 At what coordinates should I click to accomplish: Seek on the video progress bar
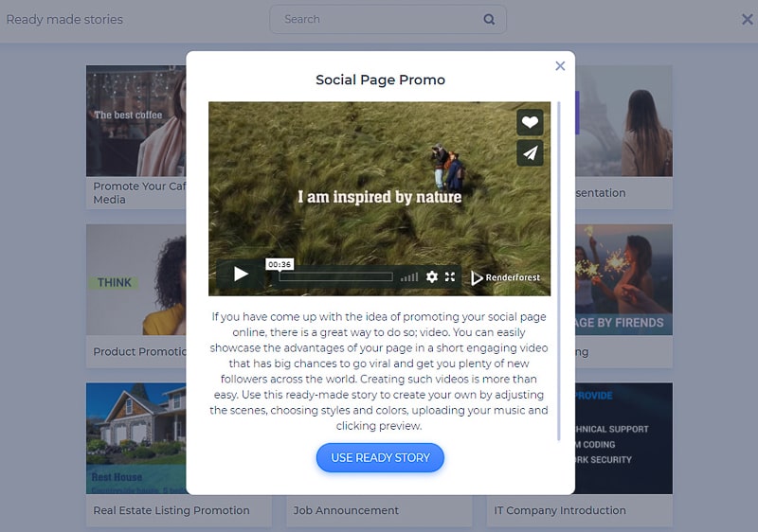coord(336,276)
